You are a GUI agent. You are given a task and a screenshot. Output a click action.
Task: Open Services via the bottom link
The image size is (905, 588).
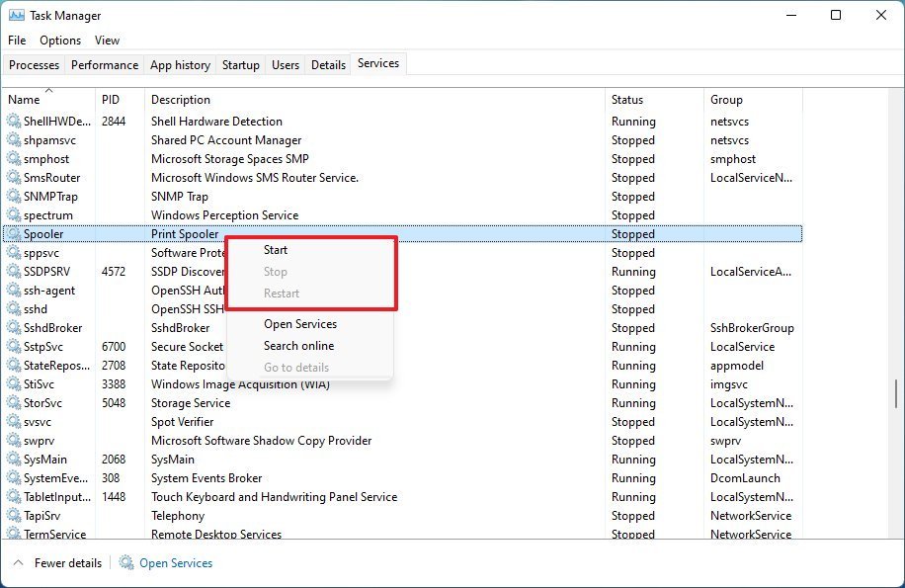click(175, 562)
